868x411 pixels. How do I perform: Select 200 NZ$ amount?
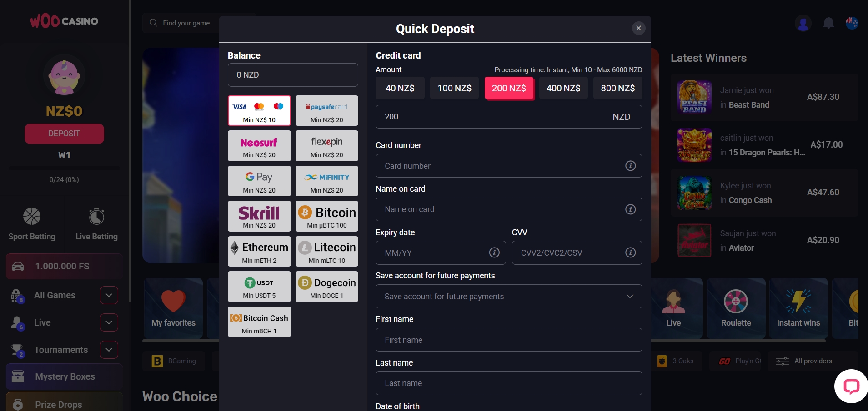[509, 88]
